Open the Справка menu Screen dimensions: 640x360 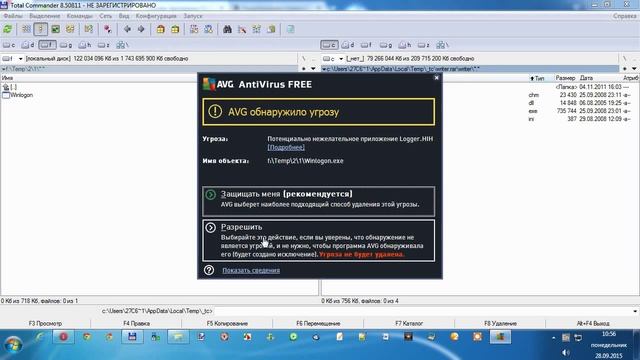click(x=624, y=16)
